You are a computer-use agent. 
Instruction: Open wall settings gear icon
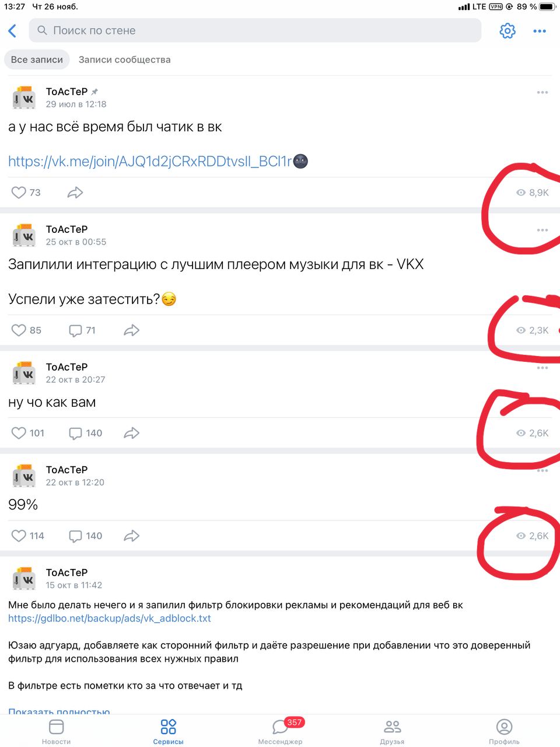pyautogui.click(x=508, y=31)
